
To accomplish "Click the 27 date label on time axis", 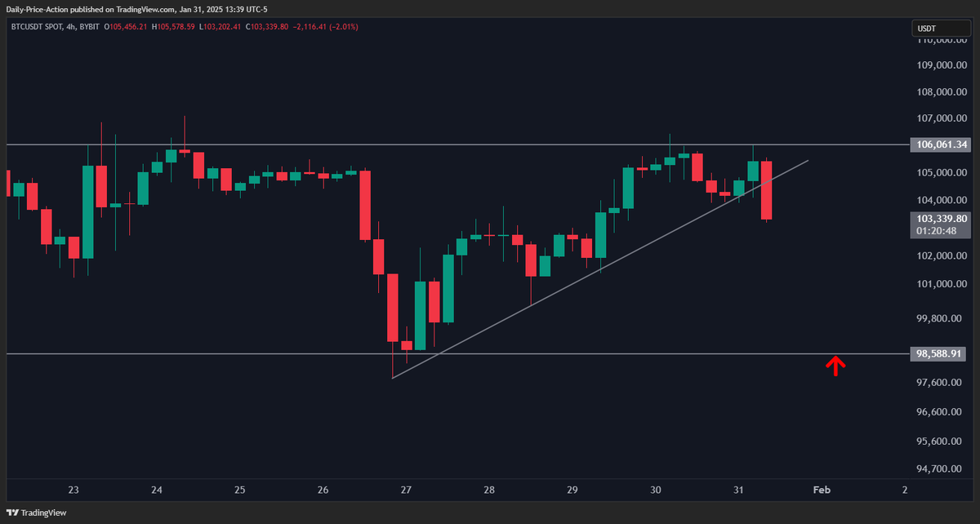I will pos(406,491).
